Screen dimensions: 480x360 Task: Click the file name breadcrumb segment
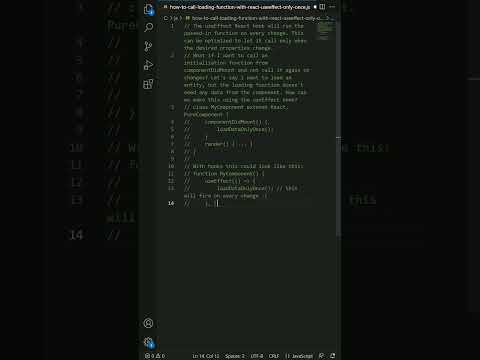click(x=257, y=18)
